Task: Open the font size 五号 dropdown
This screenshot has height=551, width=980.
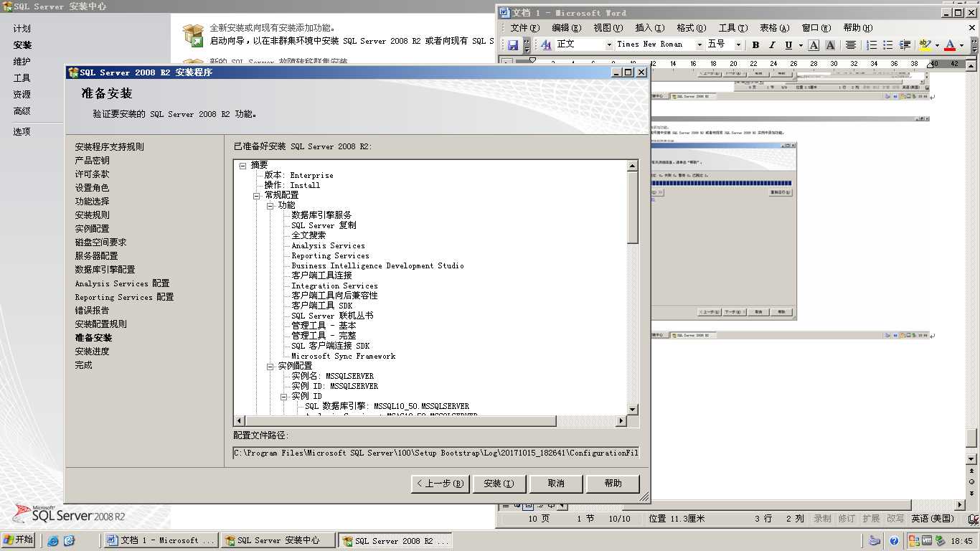Action: 738,44
